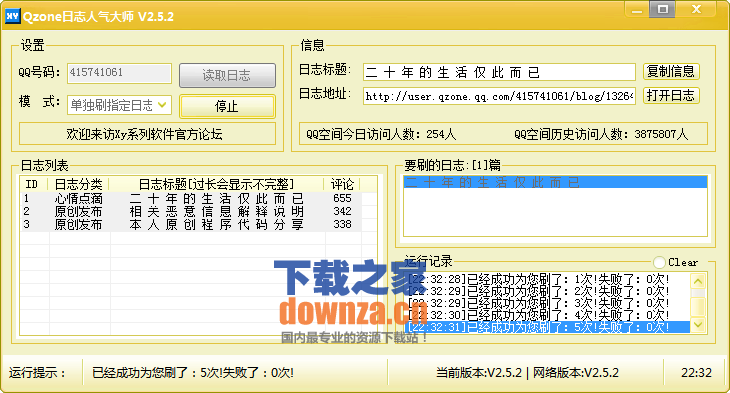Image resolution: width=730 pixels, height=393 pixels.
Task: Click the 停止 button
Action: point(227,106)
